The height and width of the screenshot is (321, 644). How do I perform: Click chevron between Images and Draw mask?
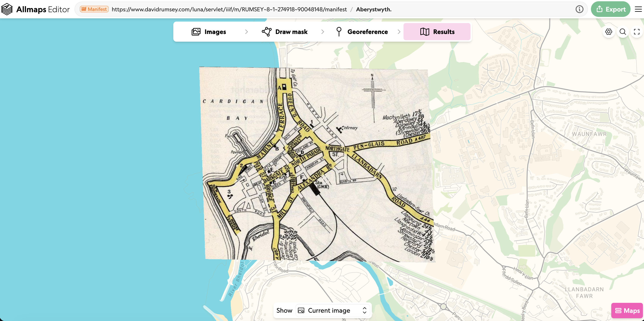[246, 32]
